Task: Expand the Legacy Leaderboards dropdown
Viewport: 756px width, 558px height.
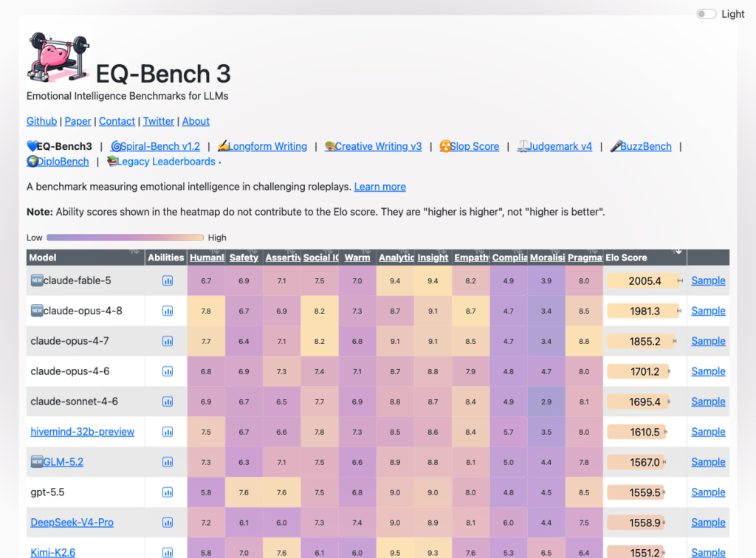Action: 164,162
